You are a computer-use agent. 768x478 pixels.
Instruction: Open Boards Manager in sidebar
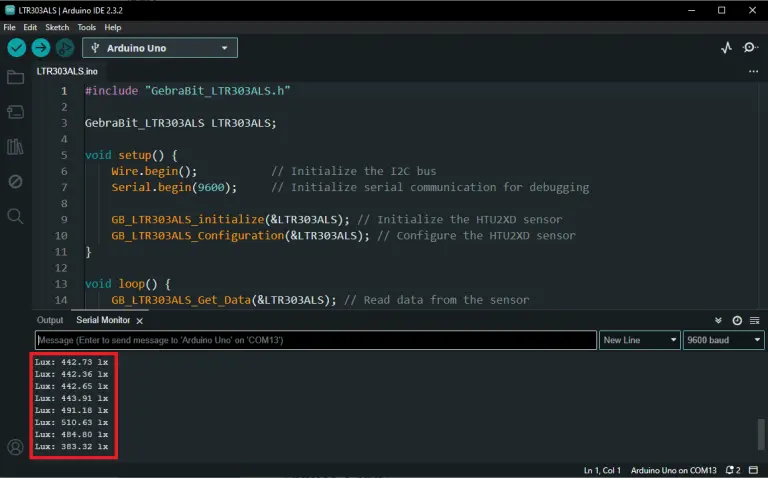pyautogui.click(x=15, y=112)
